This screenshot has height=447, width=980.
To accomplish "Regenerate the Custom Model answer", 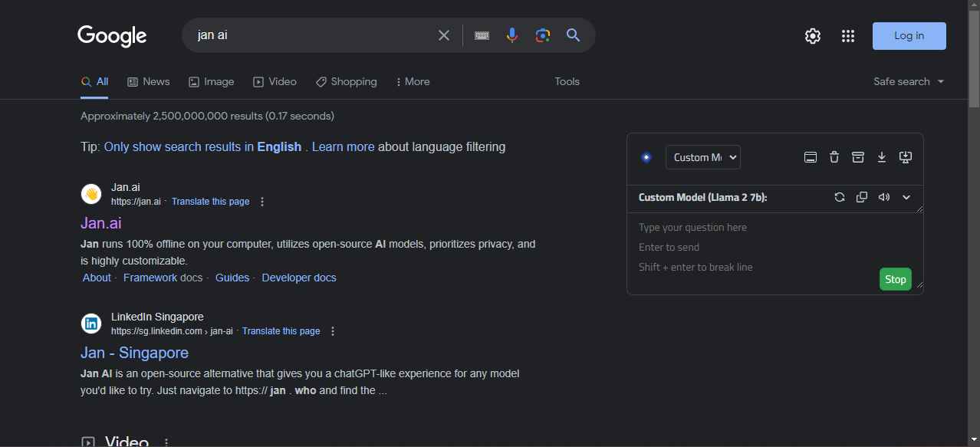I will 840,197.
